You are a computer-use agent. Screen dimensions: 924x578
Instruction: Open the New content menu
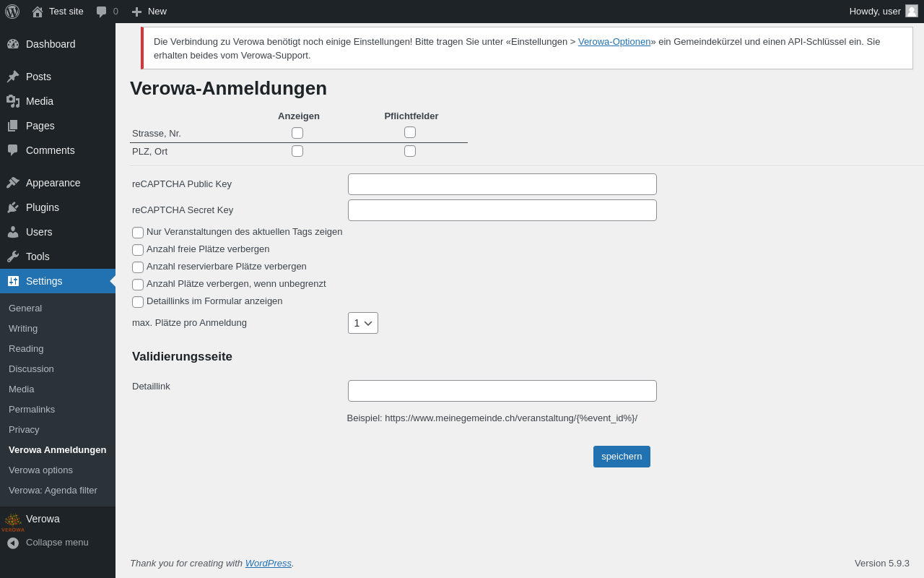tap(149, 12)
